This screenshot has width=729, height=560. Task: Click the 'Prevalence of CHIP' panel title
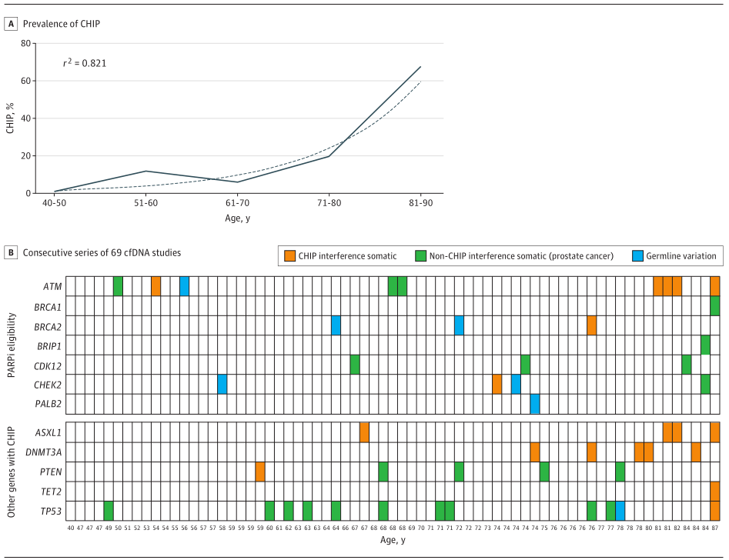(x=62, y=24)
